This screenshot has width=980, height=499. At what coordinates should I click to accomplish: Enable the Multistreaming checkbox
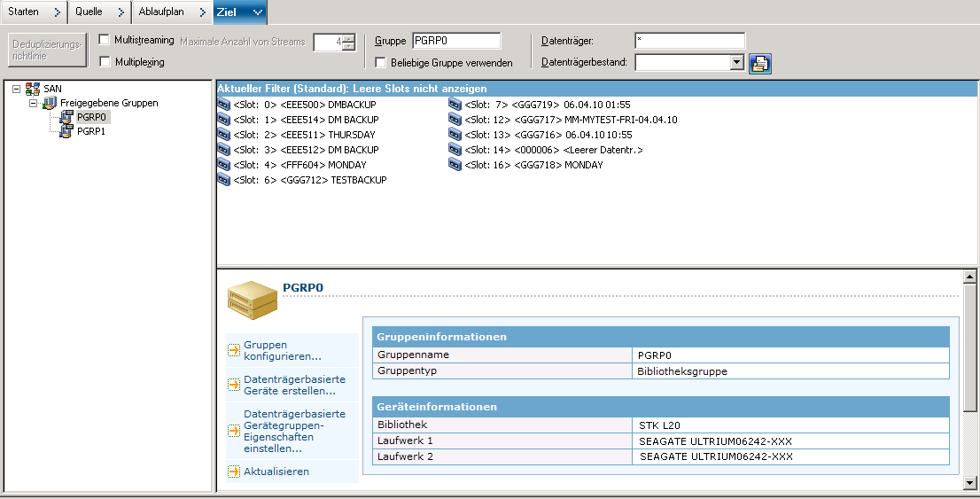105,40
